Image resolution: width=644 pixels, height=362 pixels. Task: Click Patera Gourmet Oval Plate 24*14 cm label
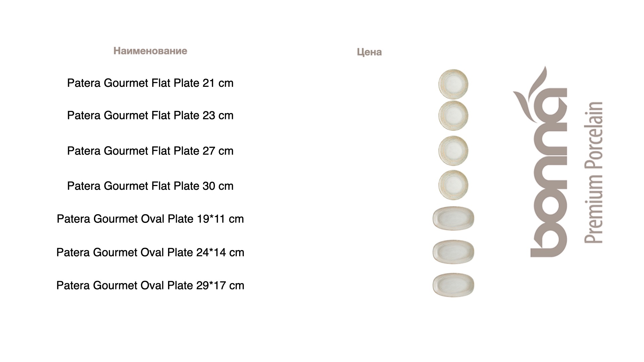[150, 252]
